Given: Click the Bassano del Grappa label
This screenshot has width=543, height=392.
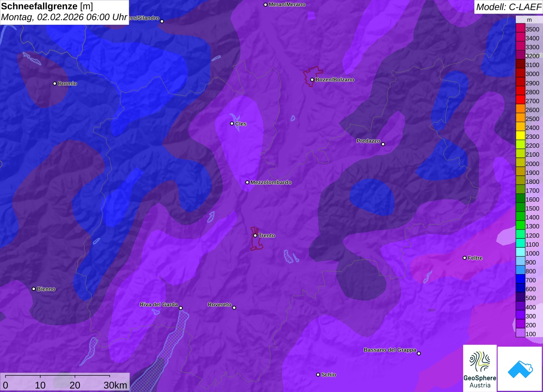Looking at the screenshot, I should [390, 350].
